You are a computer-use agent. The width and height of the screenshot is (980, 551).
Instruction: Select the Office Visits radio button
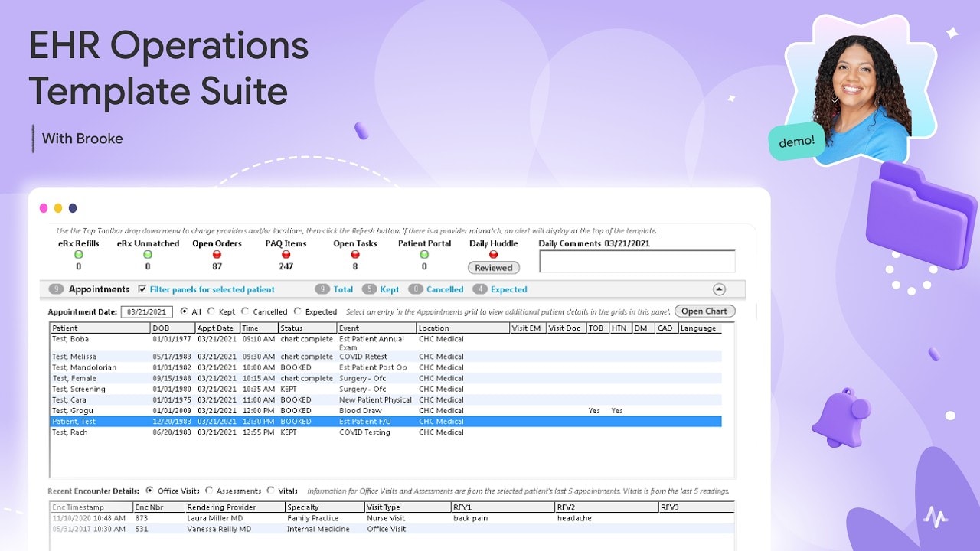(149, 491)
